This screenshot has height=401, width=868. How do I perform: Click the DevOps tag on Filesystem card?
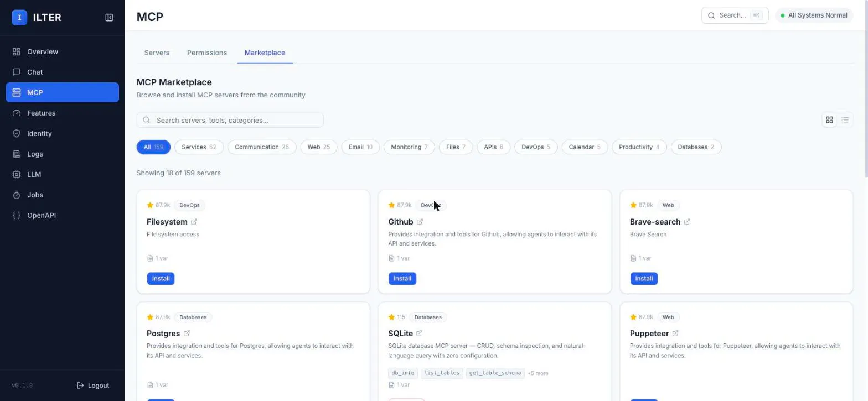pyautogui.click(x=189, y=205)
